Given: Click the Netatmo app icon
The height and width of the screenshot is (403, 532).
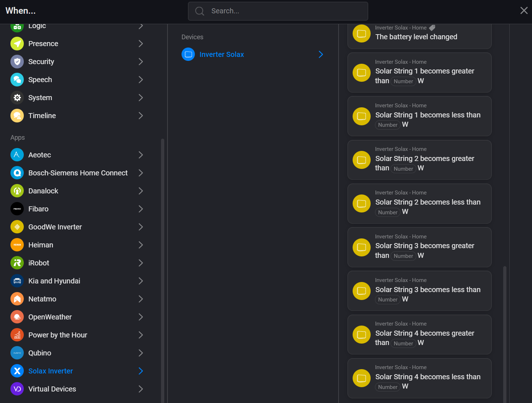Looking at the screenshot, I should pyautogui.click(x=17, y=299).
